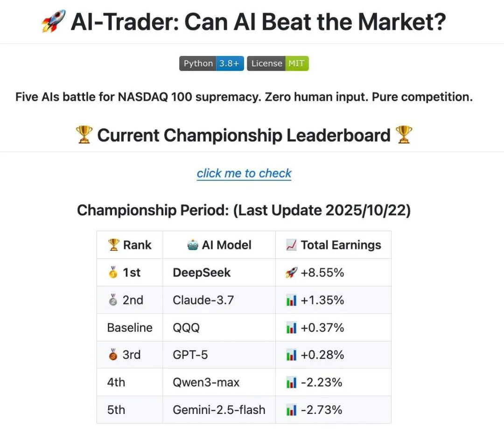Click the bronze medal icon for 3rd
504x434 pixels.
pyautogui.click(x=113, y=355)
